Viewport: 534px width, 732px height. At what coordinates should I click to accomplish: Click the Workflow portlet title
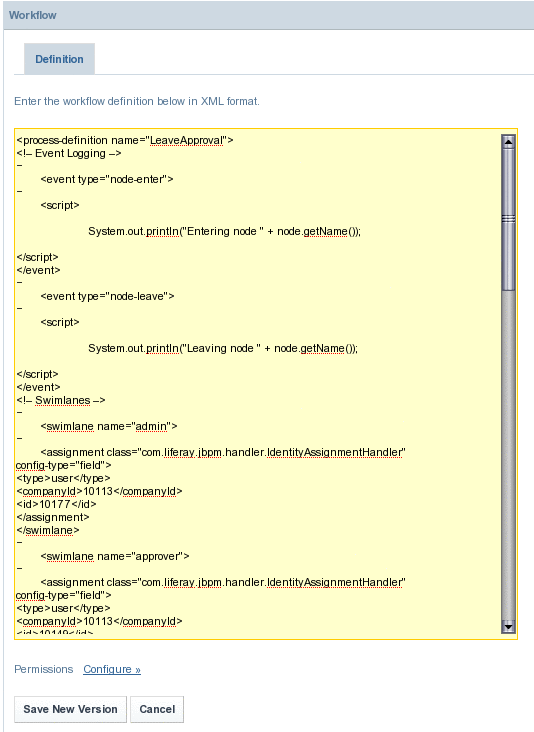[33, 15]
